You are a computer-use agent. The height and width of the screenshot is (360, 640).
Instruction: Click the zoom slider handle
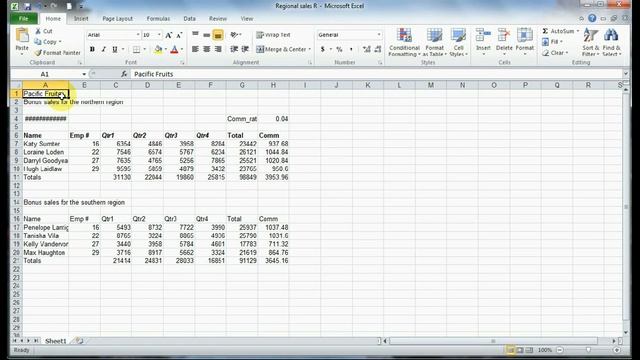588,350
